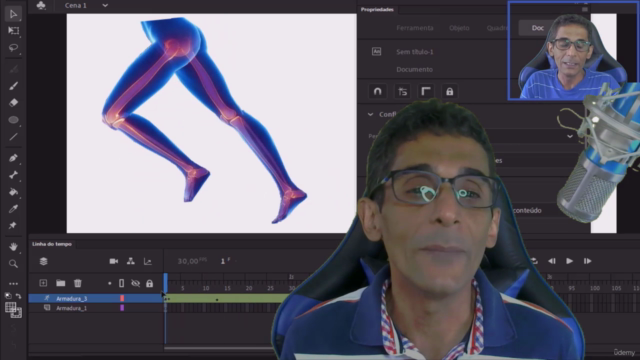Select the Selection arrow tool

(13, 14)
